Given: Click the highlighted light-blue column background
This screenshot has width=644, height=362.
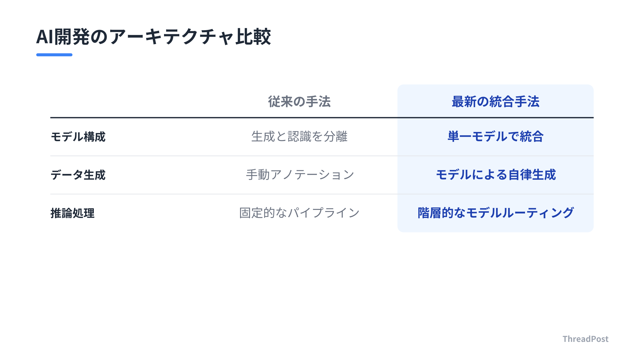Looking at the screenshot, I should [496, 158].
